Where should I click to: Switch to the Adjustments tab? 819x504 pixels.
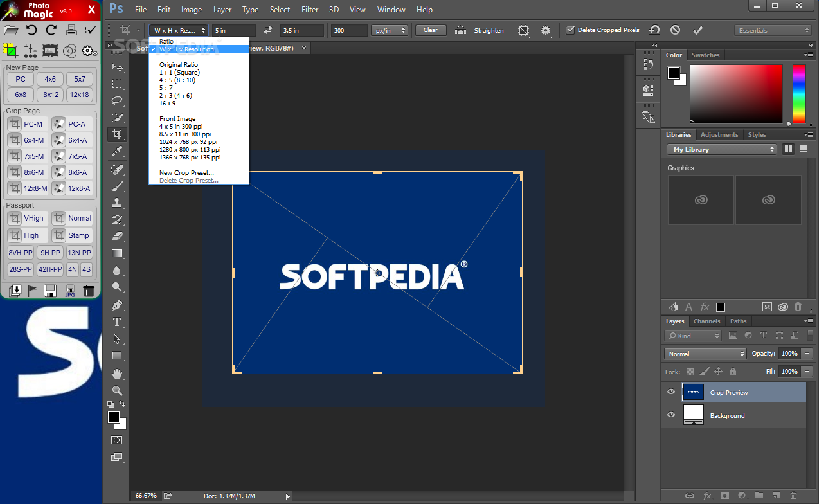pyautogui.click(x=719, y=134)
